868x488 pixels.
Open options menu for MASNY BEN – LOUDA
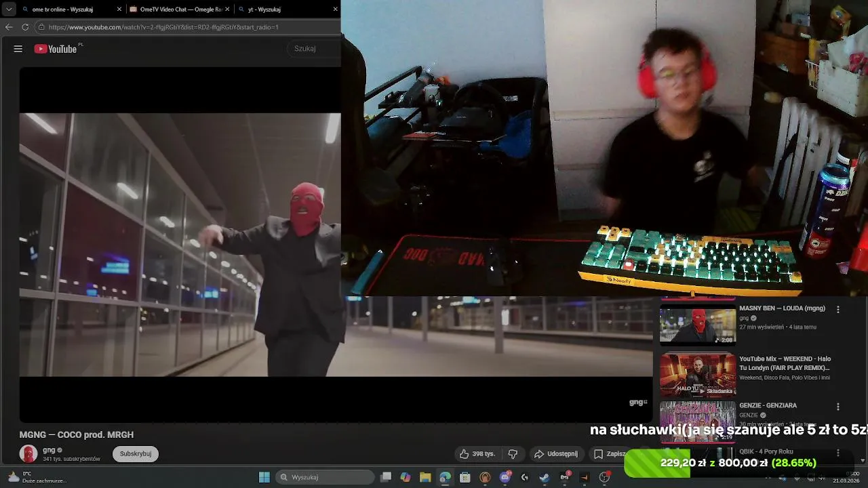(837, 309)
